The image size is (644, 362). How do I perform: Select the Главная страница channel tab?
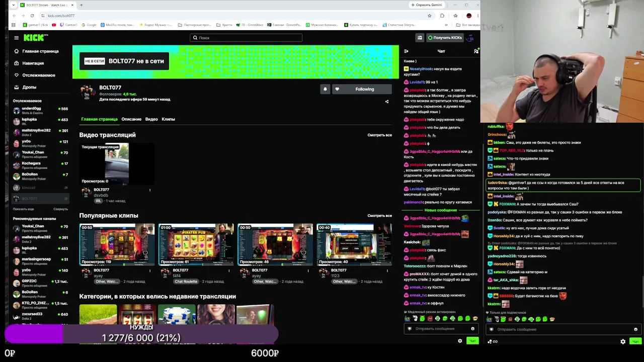[99, 119]
